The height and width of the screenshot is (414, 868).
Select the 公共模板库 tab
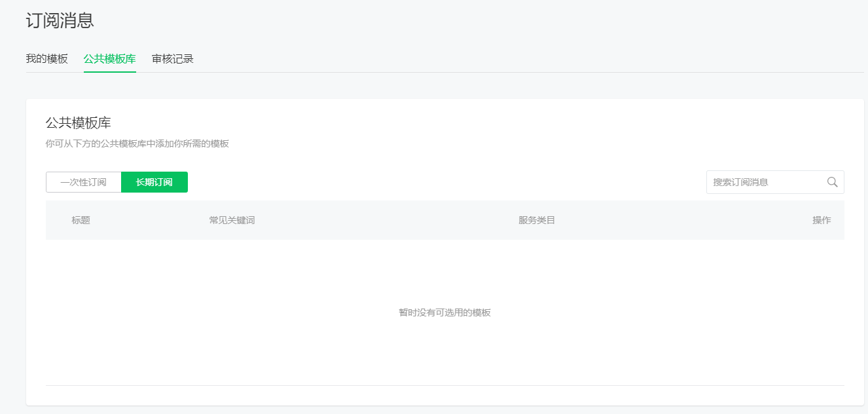[110, 59]
